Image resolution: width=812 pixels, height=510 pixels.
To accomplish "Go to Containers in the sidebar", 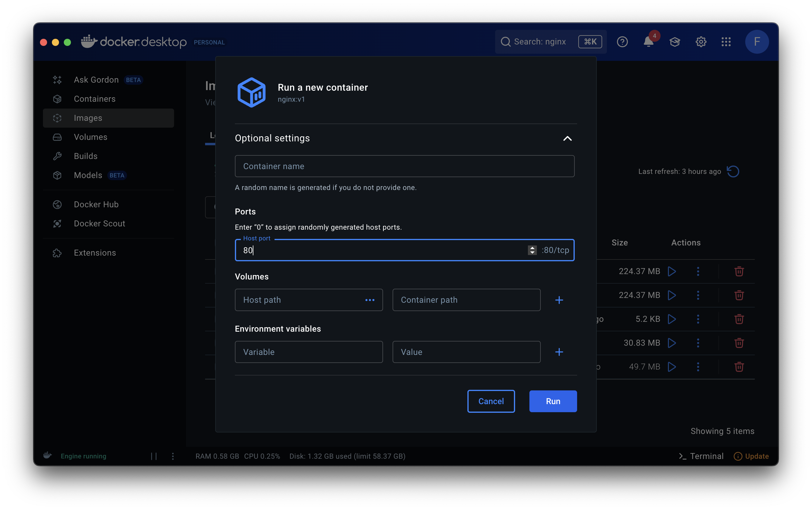I will pos(94,99).
